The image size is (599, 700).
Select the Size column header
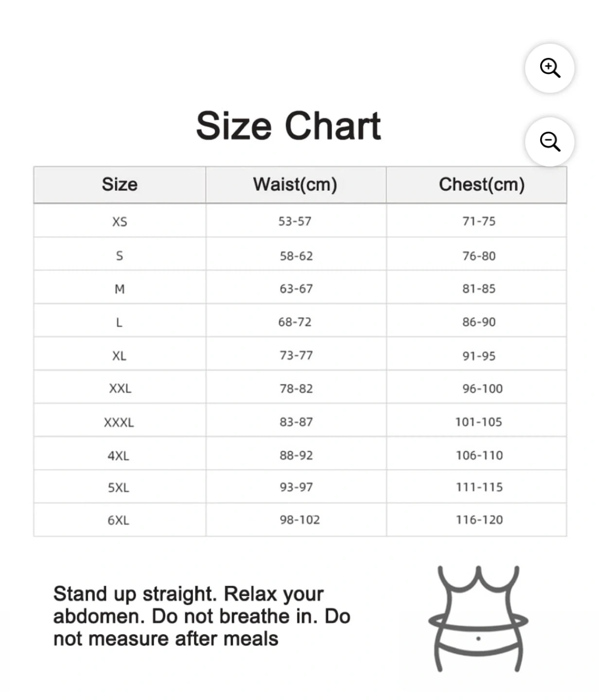tap(120, 185)
